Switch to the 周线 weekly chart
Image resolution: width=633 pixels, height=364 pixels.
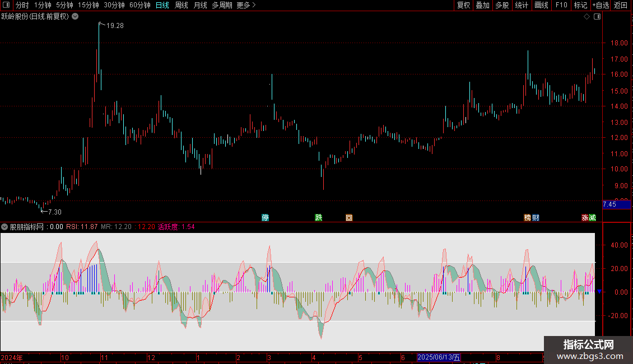181,5
